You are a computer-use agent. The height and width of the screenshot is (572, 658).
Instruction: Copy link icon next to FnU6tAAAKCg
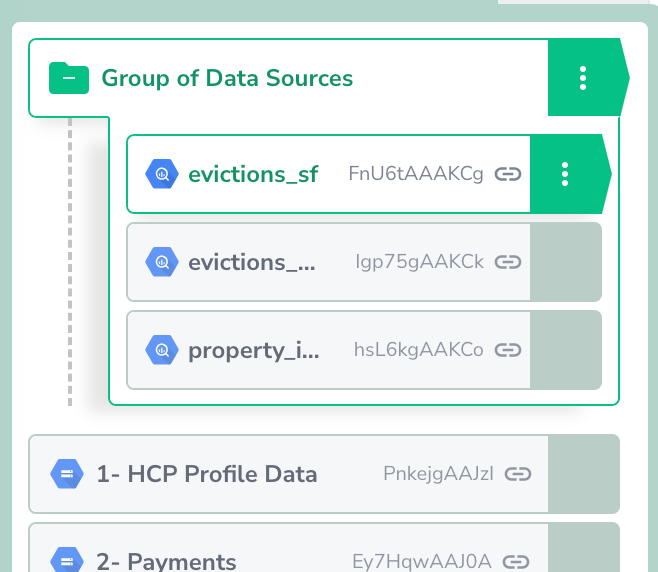508,174
